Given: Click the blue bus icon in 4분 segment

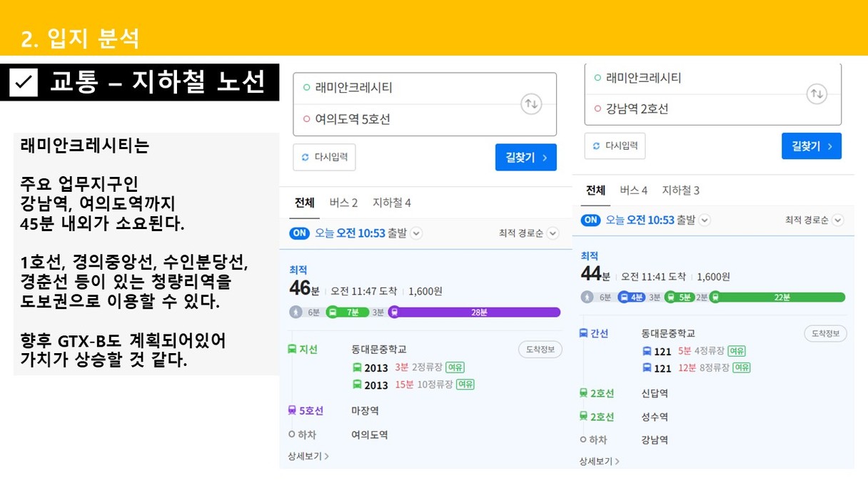Looking at the screenshot, I should [x=622, y=297].
